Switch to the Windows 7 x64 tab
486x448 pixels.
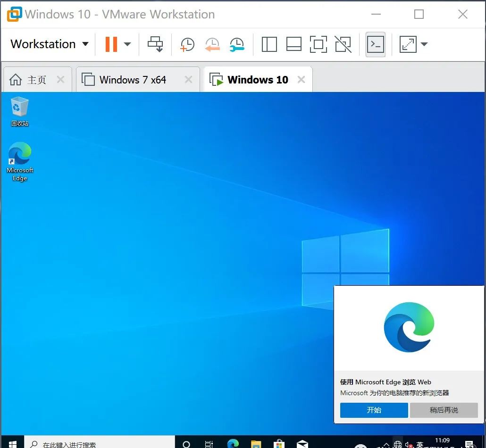point(133,79)
